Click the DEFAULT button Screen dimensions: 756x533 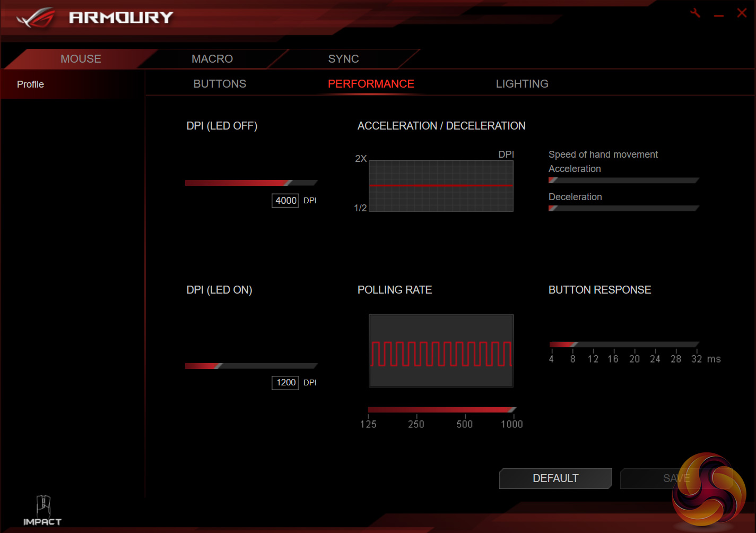point(555,478)
